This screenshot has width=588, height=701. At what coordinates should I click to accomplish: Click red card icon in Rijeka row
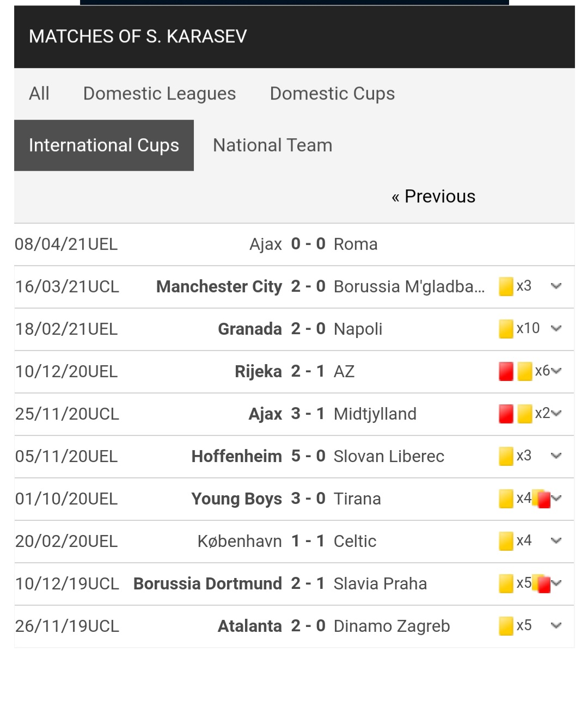506,371
